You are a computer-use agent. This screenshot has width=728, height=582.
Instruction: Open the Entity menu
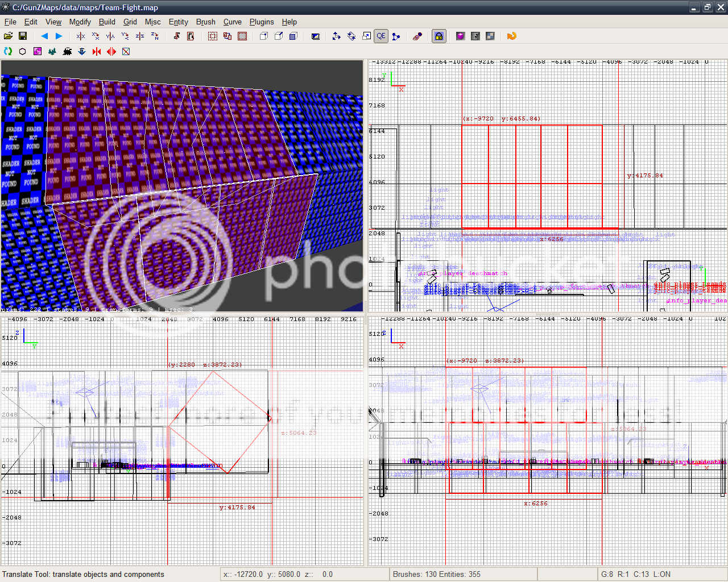[x=178, y=22]
